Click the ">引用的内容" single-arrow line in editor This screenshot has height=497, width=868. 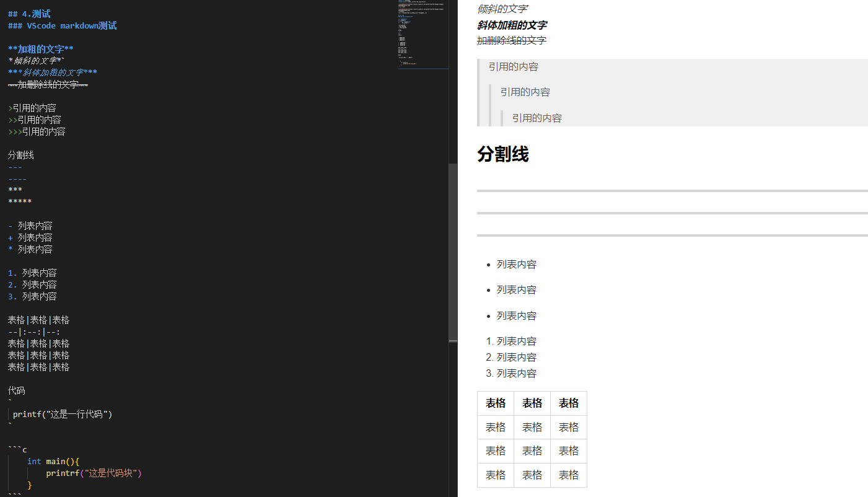[x=32, y=108]
